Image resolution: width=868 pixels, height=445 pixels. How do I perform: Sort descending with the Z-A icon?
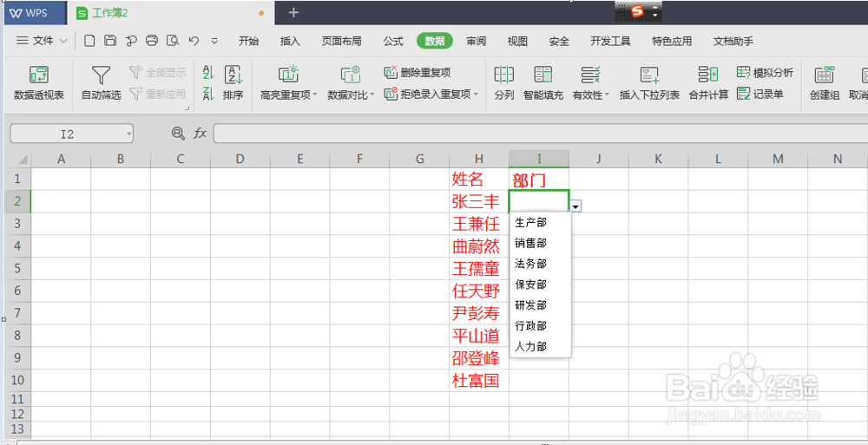(x=208, y=94)
